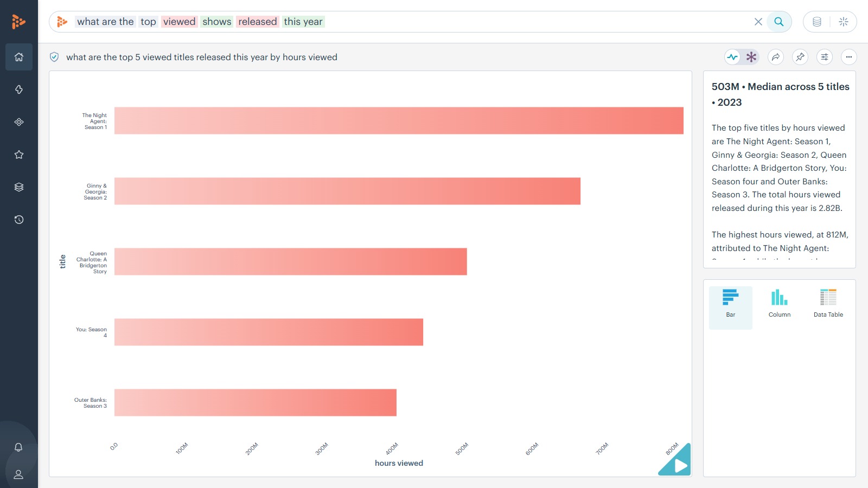The height and width of the screenshot is (488, 868).
Task: Select the Bar chart type
Action: (x=731, y=307)
